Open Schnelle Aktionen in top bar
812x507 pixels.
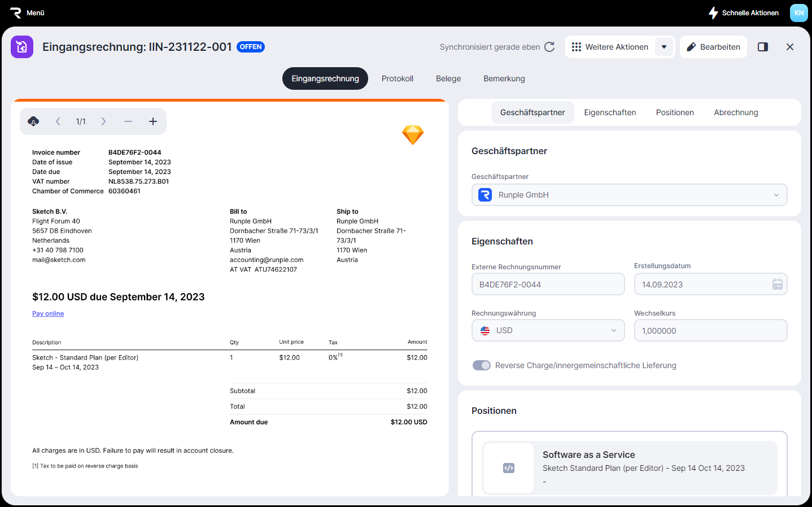tap(744, 13)
